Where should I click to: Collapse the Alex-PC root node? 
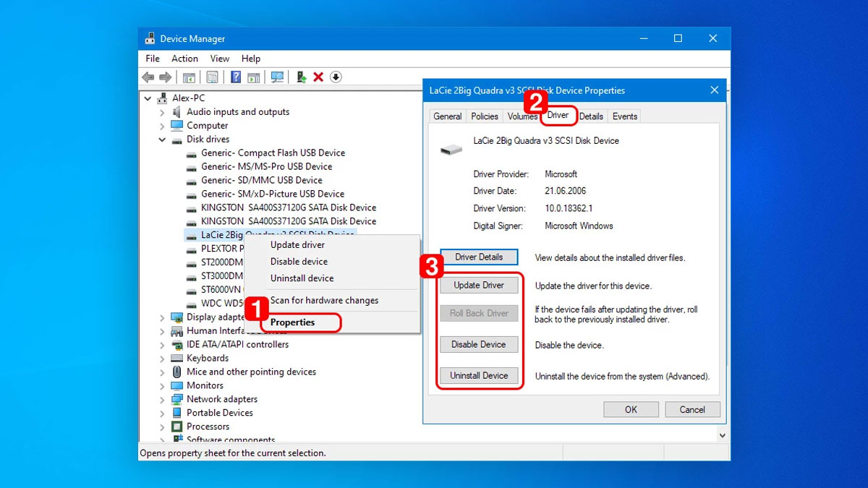click(x=148, y=98)
